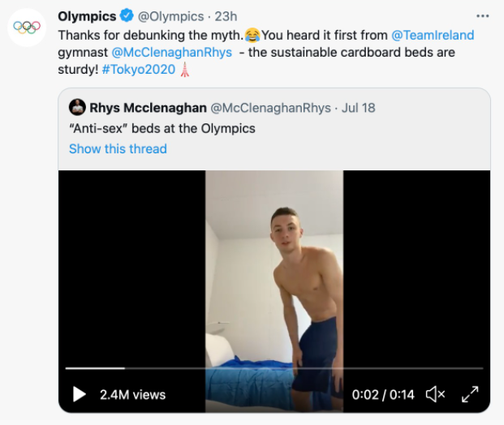Screen dimensions: 504x425
Task: Open the @McClenaghanRhys mention in tweet text
Action: click(170, 52)
